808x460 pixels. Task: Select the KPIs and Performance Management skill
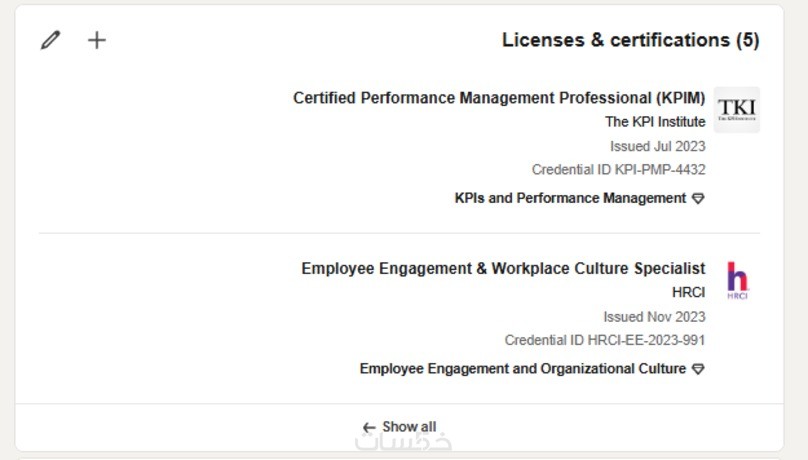coord(570,198)
